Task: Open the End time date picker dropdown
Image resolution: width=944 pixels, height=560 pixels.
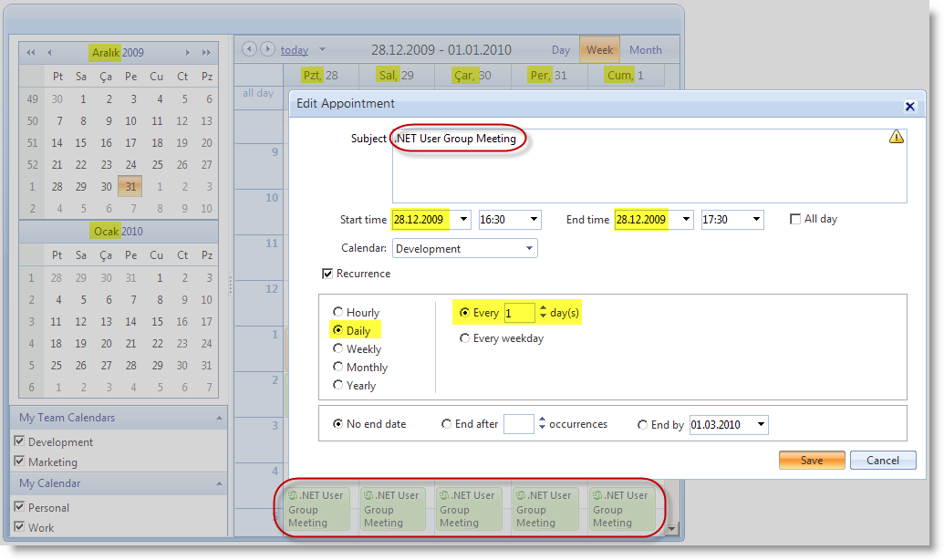Action: (x=686, y=219)
